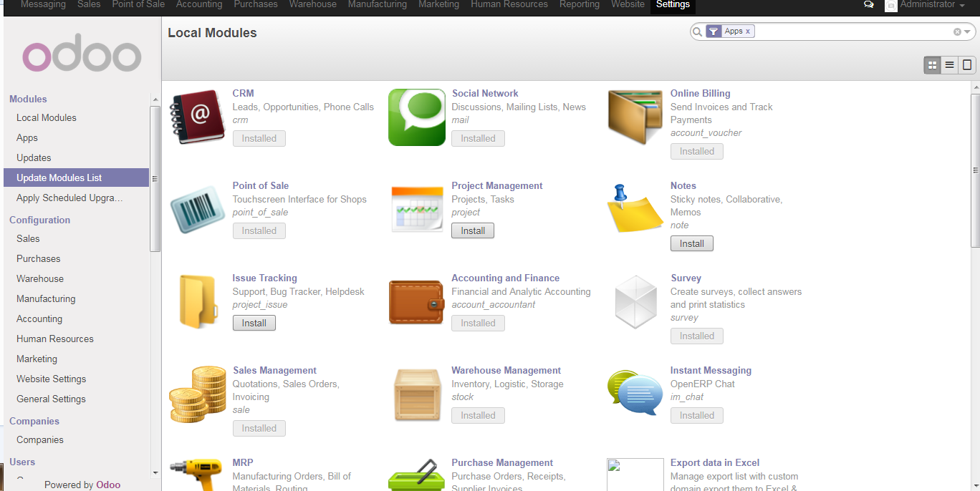This screenshot has width=980, height=491.
Task: Install the Project Management module
Action: click(473, 230)
